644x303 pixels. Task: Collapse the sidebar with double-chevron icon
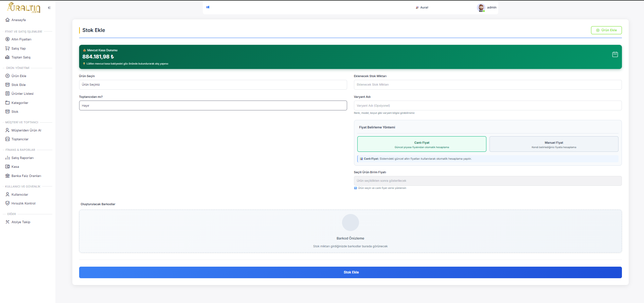click(x=49, y=7)
